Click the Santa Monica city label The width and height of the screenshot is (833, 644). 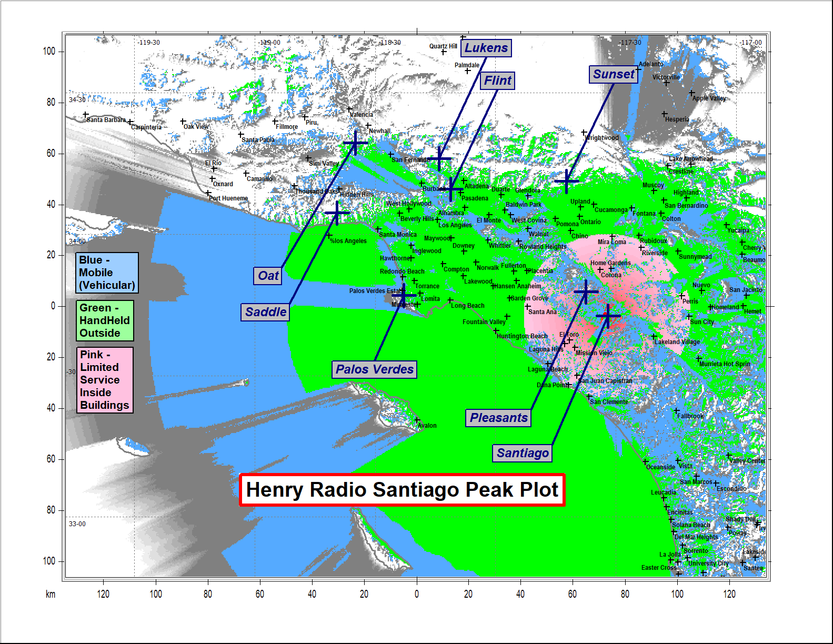398,235
